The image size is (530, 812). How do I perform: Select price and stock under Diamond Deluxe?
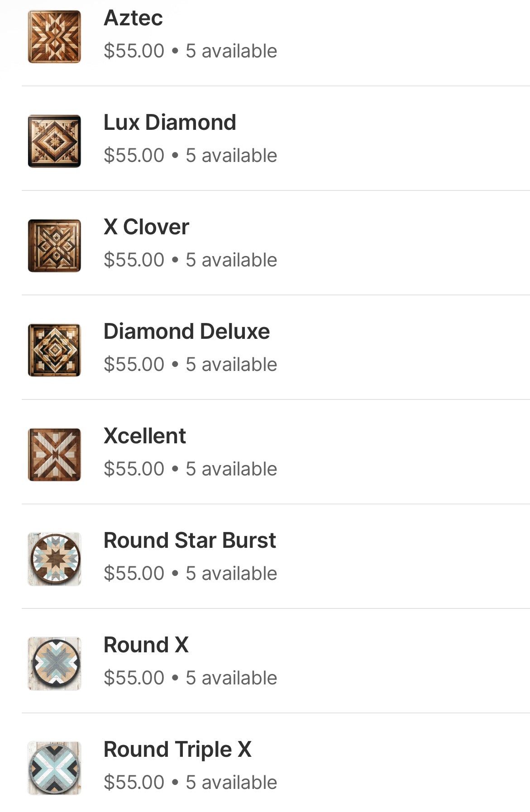coord(190,365)
